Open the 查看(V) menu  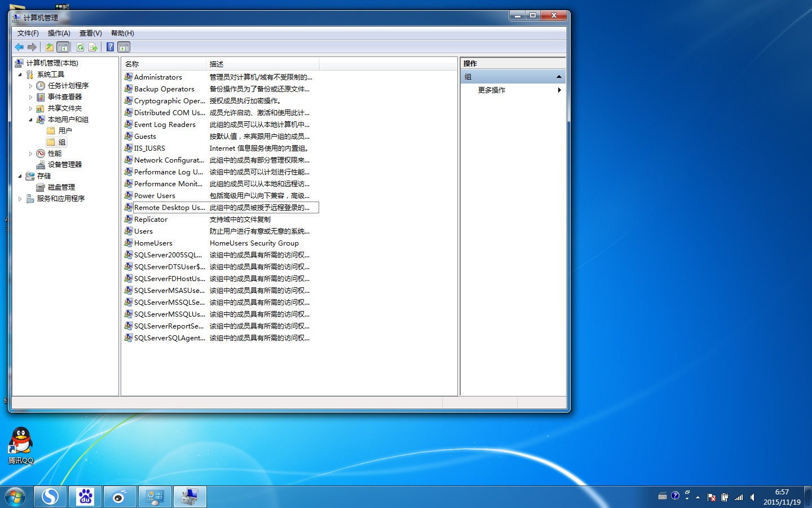click(x=90, y=33)
